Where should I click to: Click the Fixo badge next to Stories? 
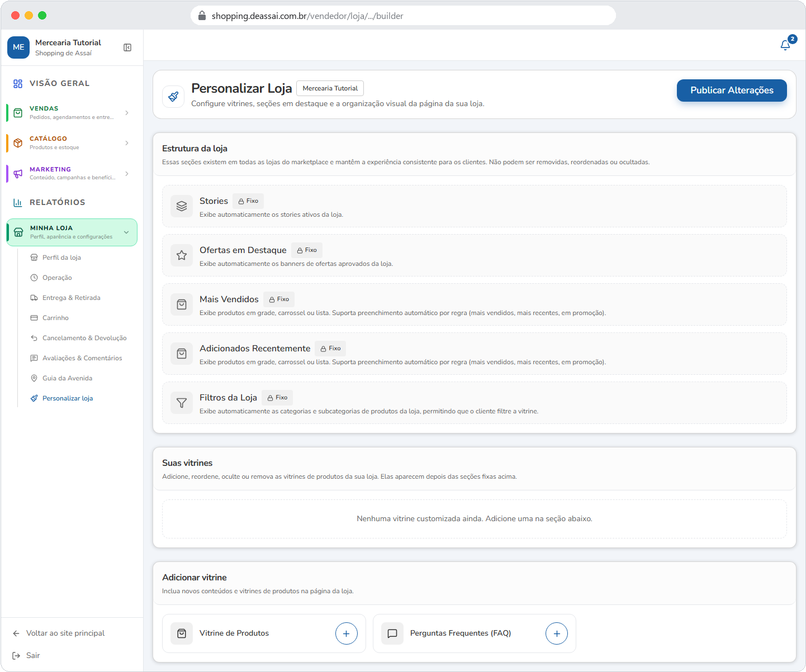[248, 201]
